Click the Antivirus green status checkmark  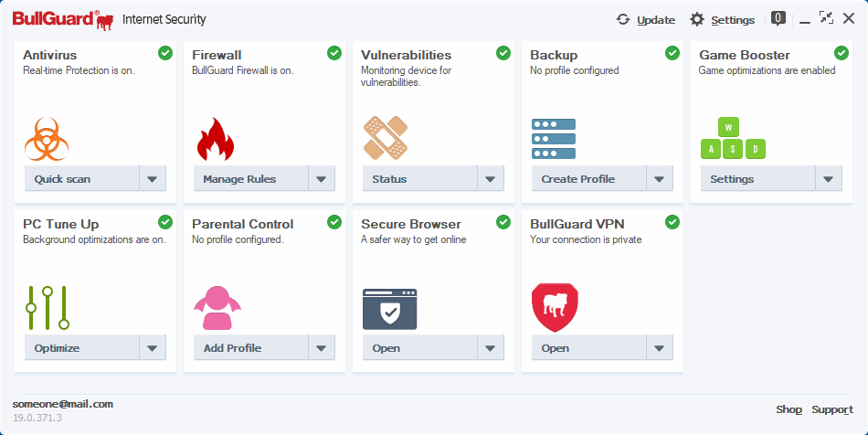point(165,53)
